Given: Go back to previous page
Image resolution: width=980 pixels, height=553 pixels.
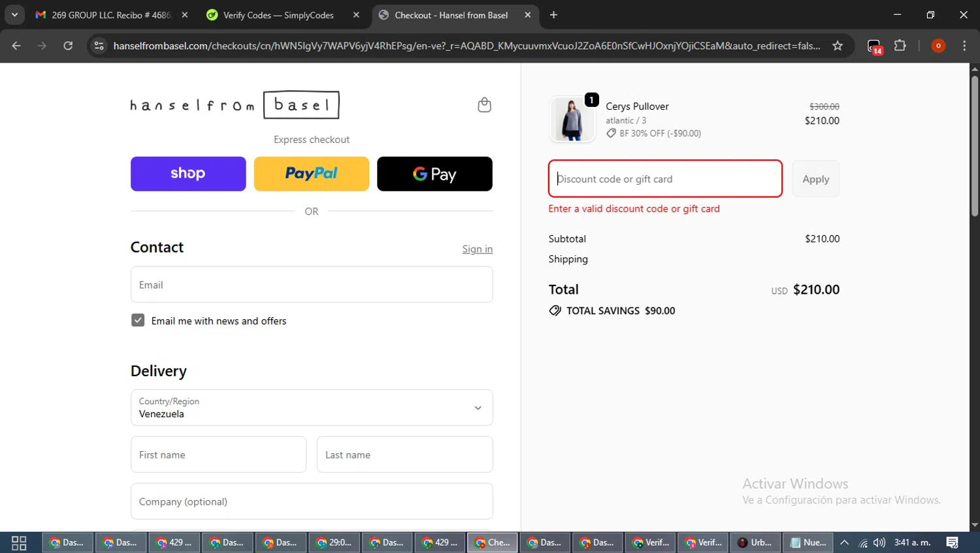Looking at the screenshot, I should point(16,46).
